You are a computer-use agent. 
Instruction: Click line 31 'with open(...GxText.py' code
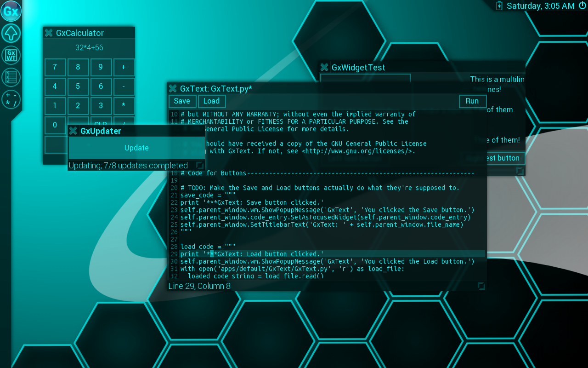coord(293,269)
